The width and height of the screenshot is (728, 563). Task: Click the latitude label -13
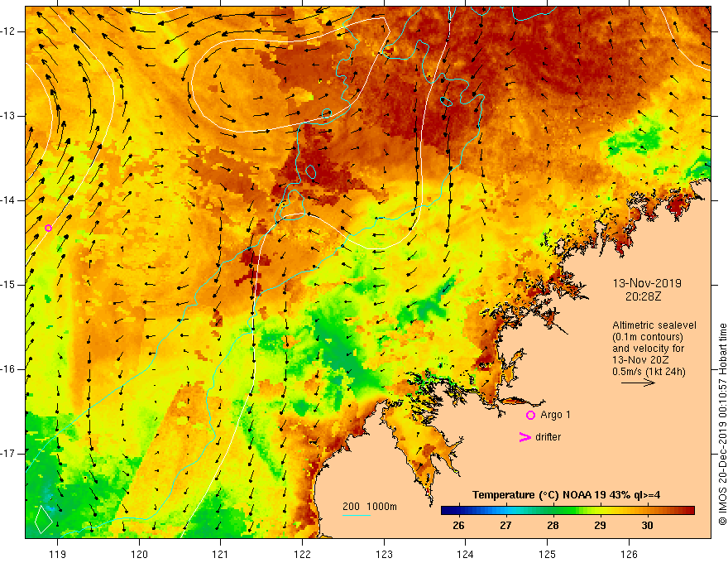pyautogui.click(x=8, y=116)
